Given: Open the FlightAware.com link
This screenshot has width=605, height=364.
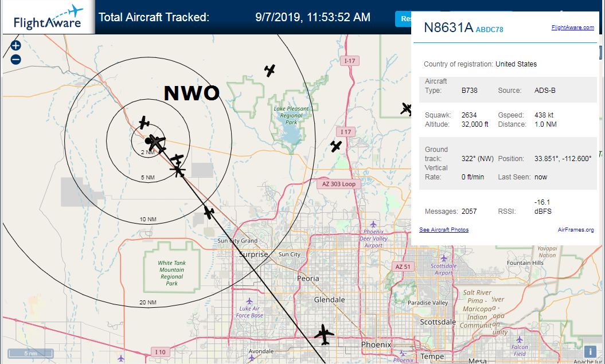Looking at the screenshot, I should pos(572,28).
